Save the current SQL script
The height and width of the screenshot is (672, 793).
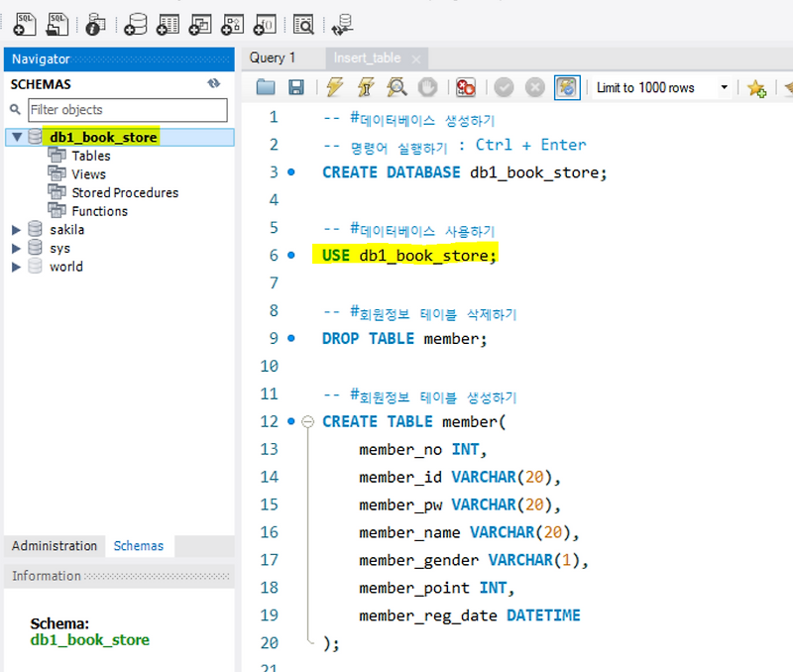click(295, 87)
